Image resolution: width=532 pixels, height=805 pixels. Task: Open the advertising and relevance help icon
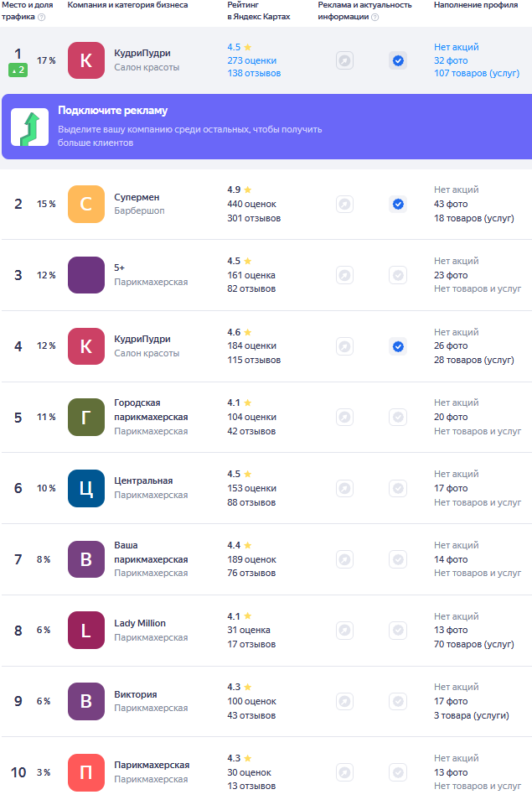375,17
